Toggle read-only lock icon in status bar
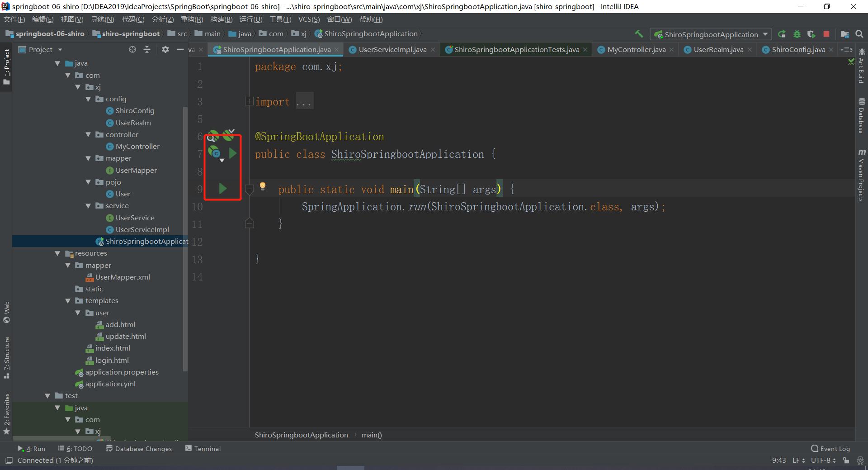The height and width of the screenshot is (470, 868). tap(846, 461)
